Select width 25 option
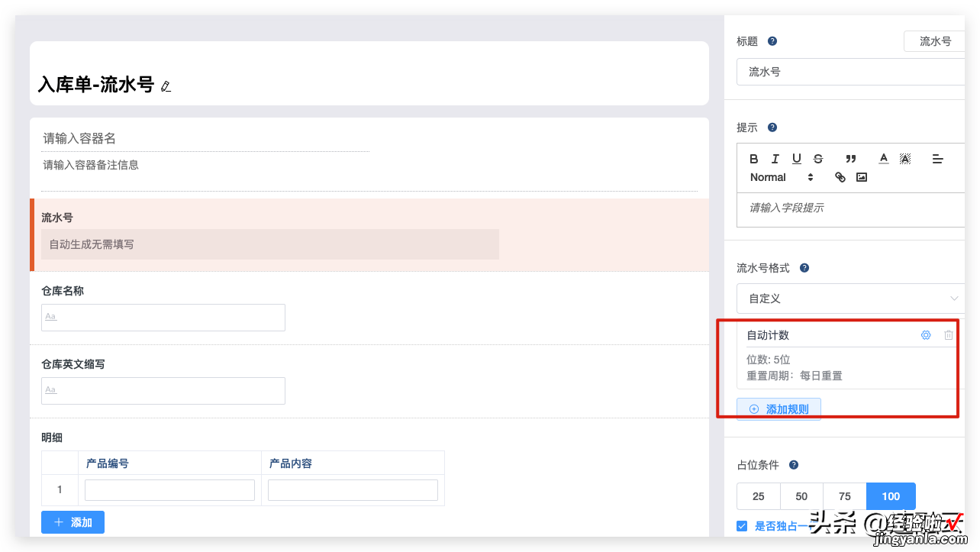This screenshot has width=980, height=552. pyautogui.click(x=758, y=496)
